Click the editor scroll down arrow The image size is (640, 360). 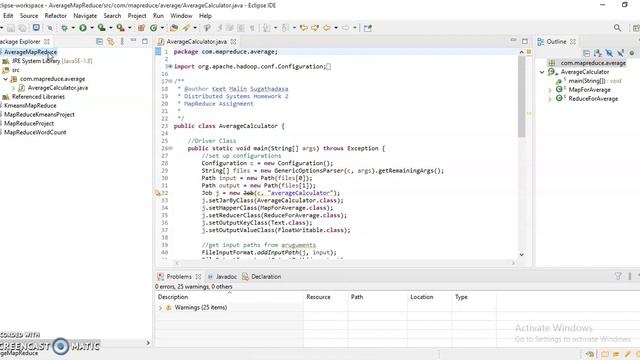click(521, 254)
